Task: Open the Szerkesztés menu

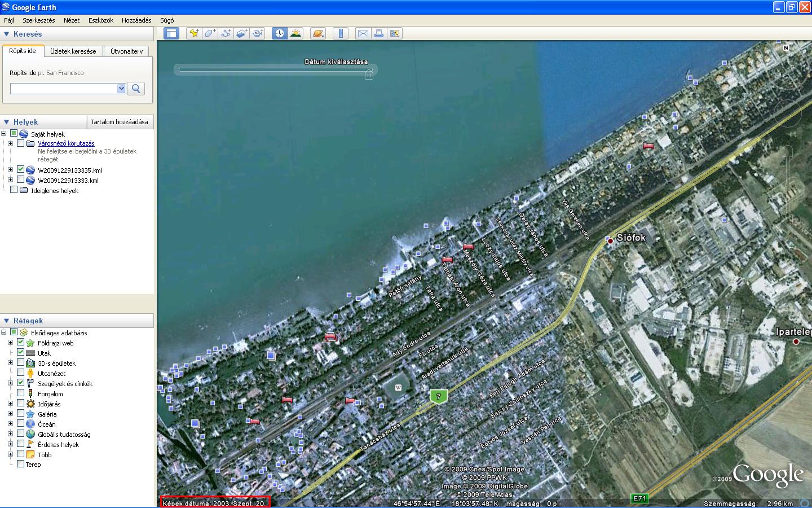Action: tap(39, 20)
